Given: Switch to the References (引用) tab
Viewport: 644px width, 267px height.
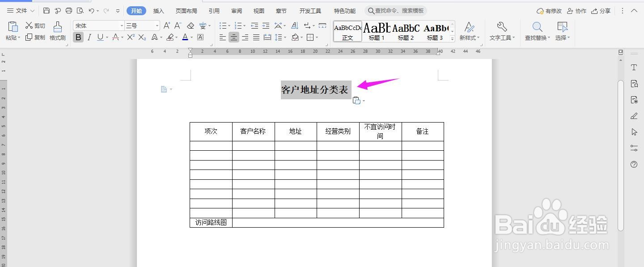Looking at the screenshot, I should click(214, 11).
